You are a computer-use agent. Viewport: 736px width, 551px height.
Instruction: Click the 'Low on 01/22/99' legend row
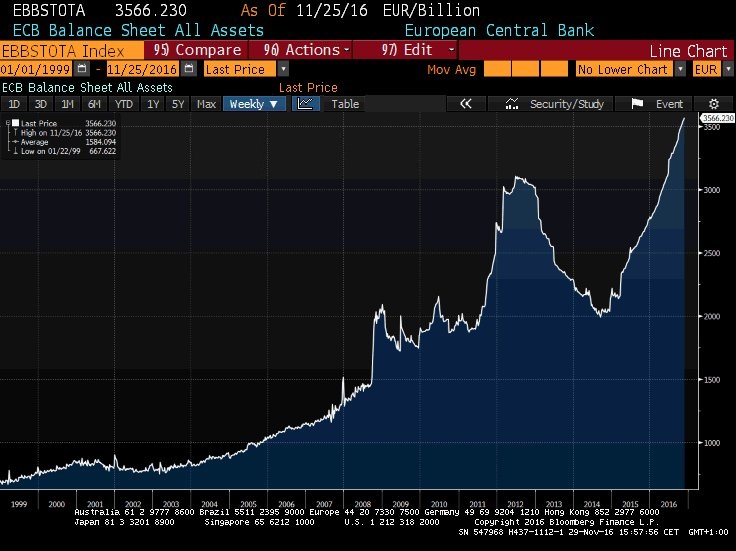pyautogui.click(x=64, y=151)
